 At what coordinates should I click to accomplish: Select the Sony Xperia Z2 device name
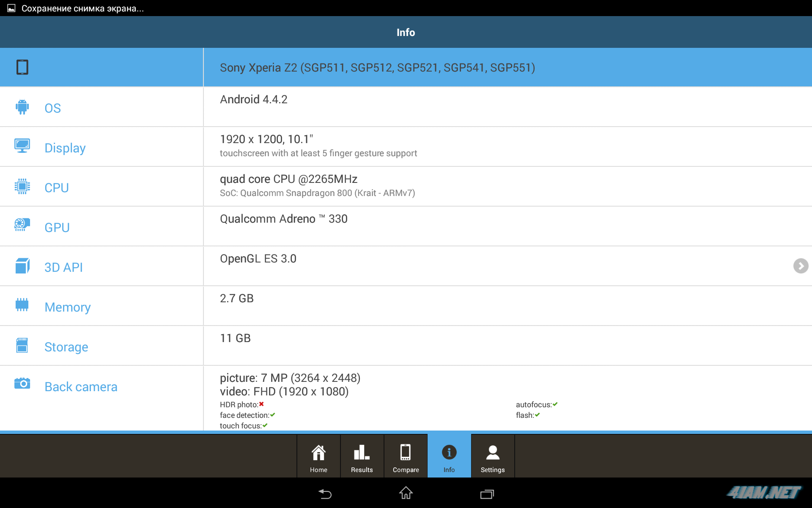click(377, 68)
